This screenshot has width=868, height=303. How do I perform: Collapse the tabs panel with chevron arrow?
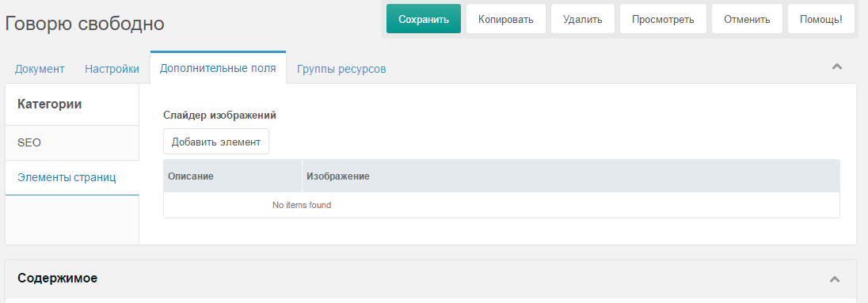point(837,67)
